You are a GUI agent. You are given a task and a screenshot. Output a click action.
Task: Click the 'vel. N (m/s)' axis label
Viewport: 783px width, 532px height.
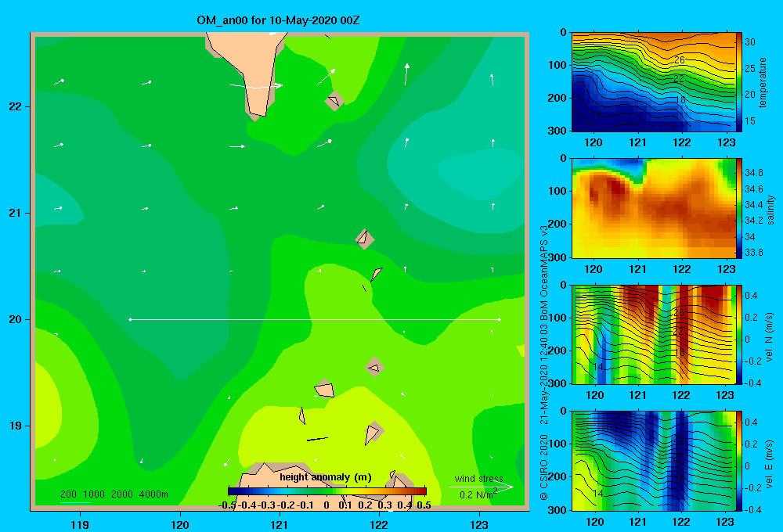coord(769,337)
